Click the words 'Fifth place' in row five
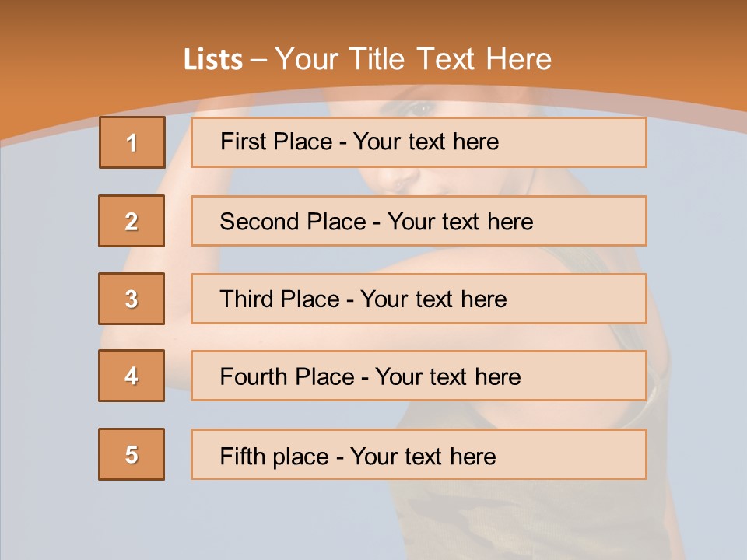 [275, 457]
